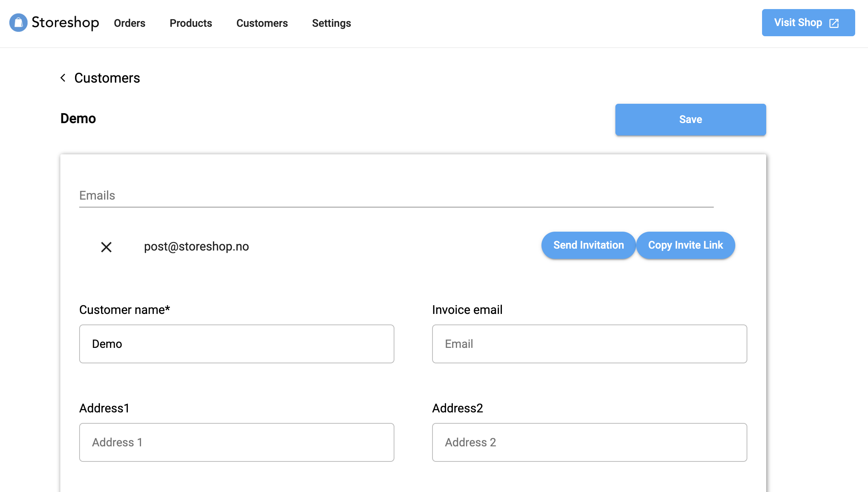Go to Products in the navigation
Image resolution: width=868 pixels, height=492 pixels.
[x=190, y=23]
